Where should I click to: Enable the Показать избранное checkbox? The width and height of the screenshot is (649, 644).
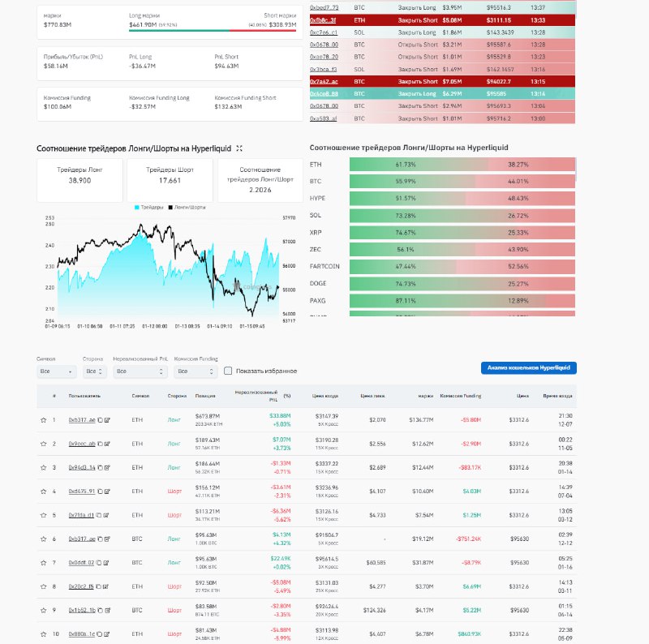(x=228, y=371)
